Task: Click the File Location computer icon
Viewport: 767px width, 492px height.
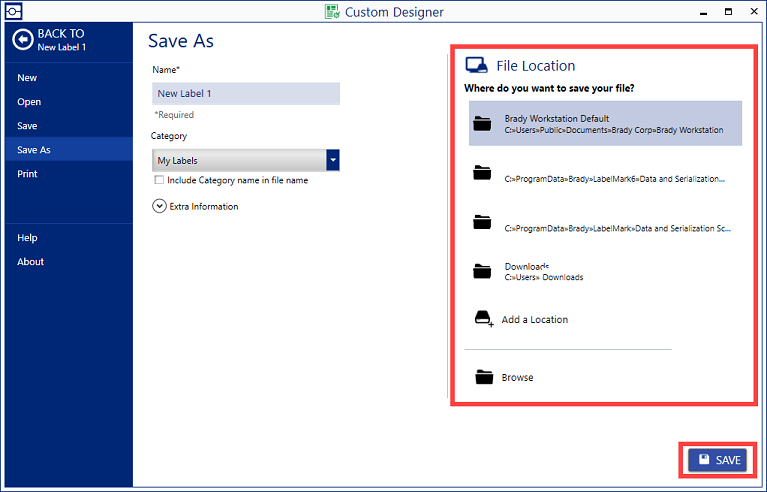Action: click(476, 66)
